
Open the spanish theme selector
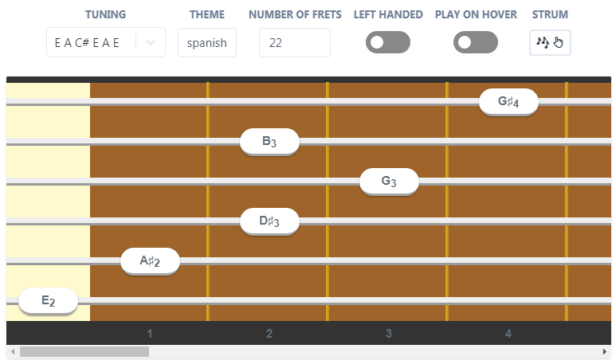pos(206,43)
